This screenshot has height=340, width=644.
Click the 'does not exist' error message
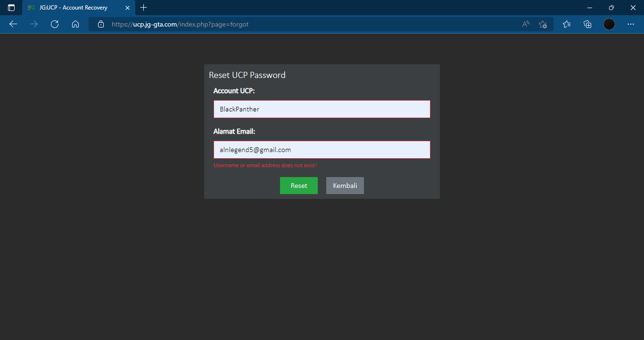pos(265,165)
